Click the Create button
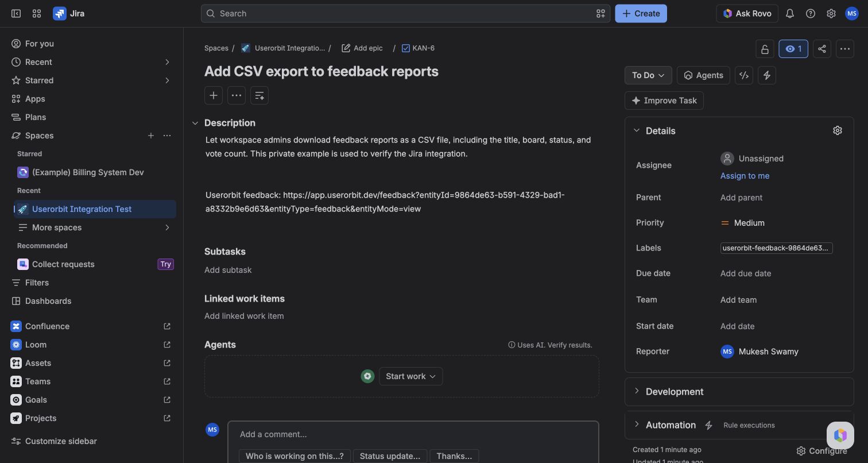Viewport: 868px width, 463px height. click(x=641, y=13)
